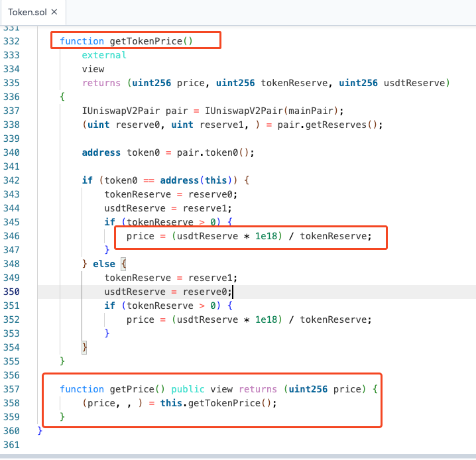476x460 pixels.
Task: Click the token0 variable declaration on line 340
Action: [x=143, y=152]
